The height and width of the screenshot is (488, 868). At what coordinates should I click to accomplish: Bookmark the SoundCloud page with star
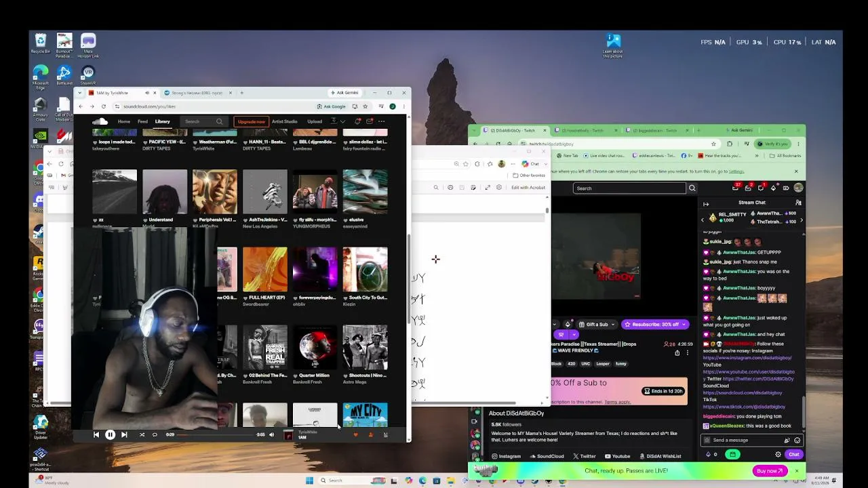tap(365, 106)
